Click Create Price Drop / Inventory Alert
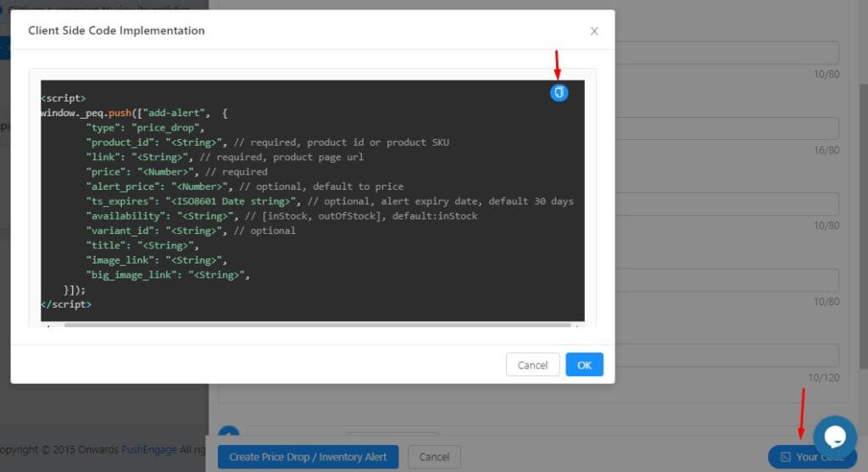The width and height of the screenshot is (868, 472). tap(308, 457)
